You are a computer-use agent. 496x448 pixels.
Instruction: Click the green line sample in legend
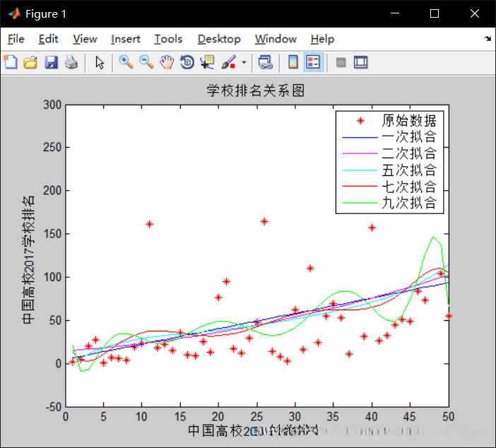(360, 203)
